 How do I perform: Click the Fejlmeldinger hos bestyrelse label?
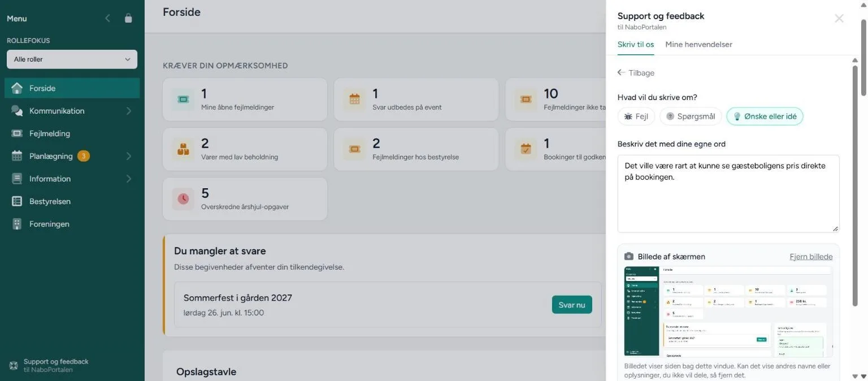pos(415,157)
